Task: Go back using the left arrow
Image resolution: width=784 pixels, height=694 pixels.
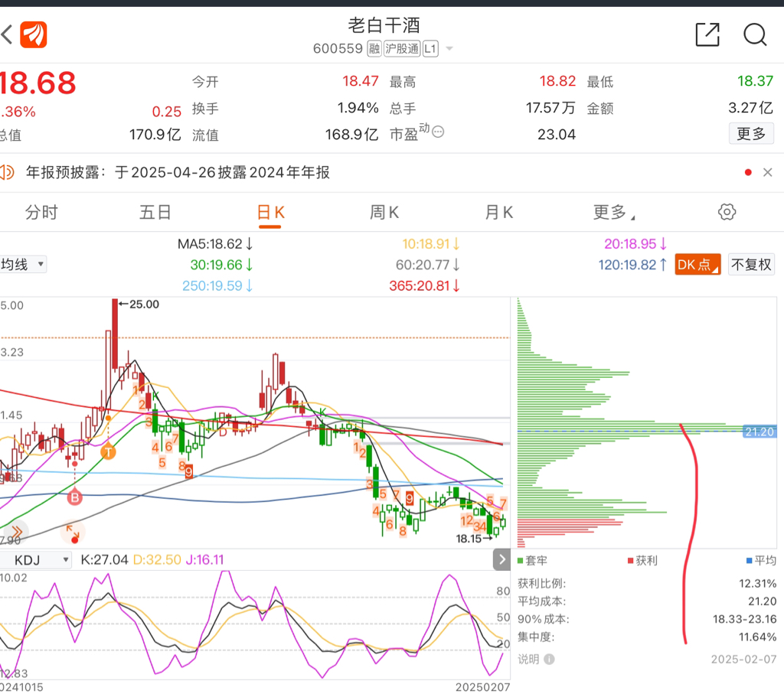Action: click(x=6, y=35)
